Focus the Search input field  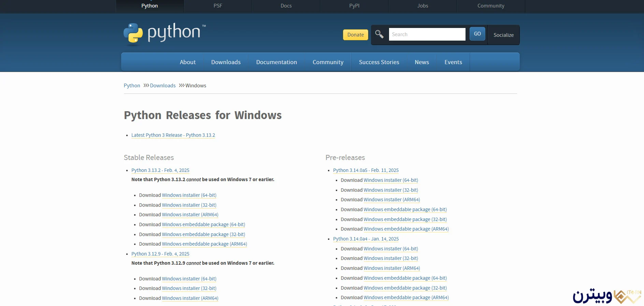pyautogui.click(x=427, y=34)
